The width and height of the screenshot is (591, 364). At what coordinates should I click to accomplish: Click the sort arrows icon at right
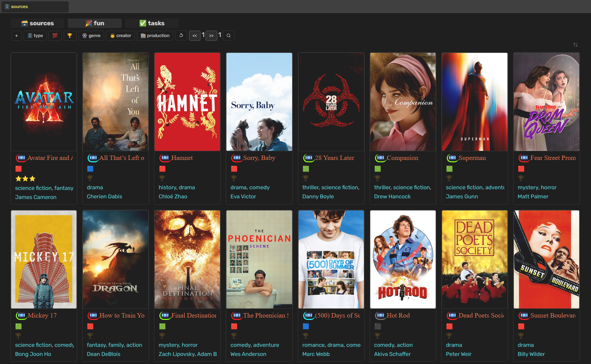click(575, 45)
